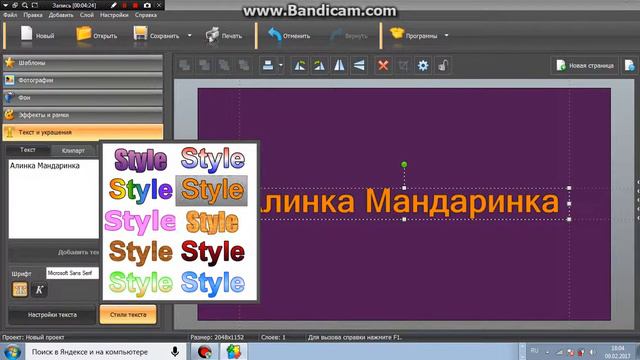The height and width of the screenshot is (360, 640).
Task: Switch to the Текст tab
Action: click(x=28, y=150)
